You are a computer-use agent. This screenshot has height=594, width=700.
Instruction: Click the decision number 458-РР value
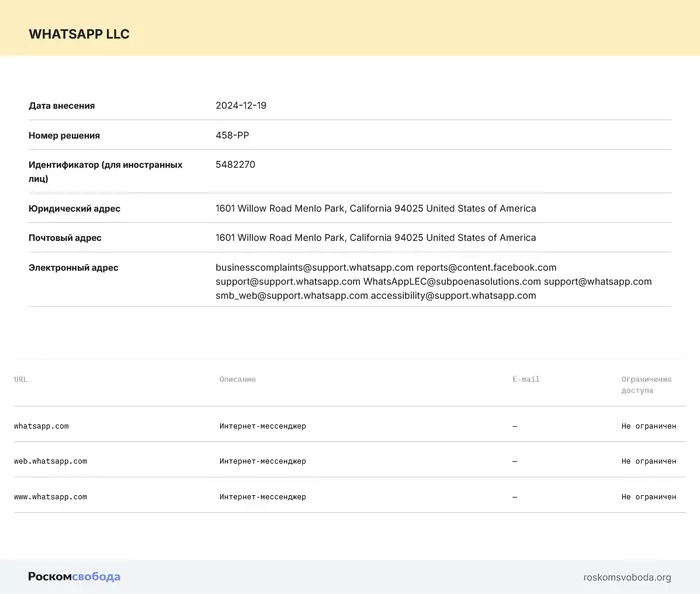[x=232, y=135]
